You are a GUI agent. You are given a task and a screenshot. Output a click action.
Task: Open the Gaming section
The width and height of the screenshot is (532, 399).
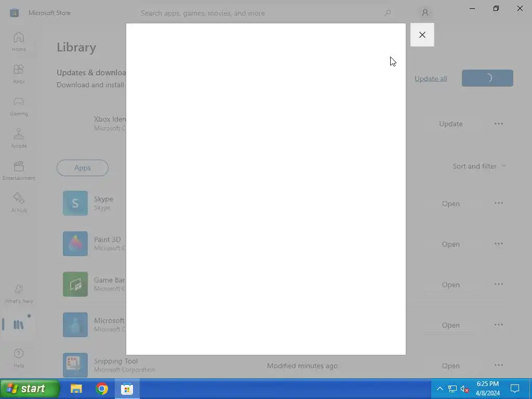pos(19,106)
